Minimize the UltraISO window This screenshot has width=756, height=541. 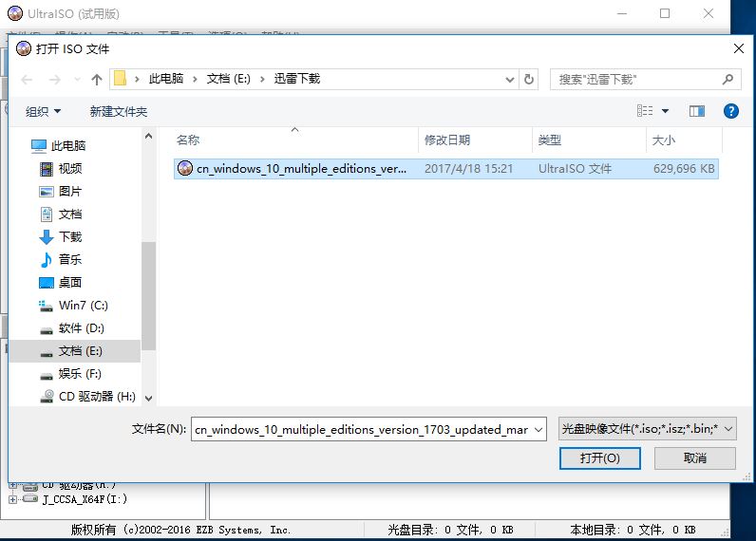(622, 13)
